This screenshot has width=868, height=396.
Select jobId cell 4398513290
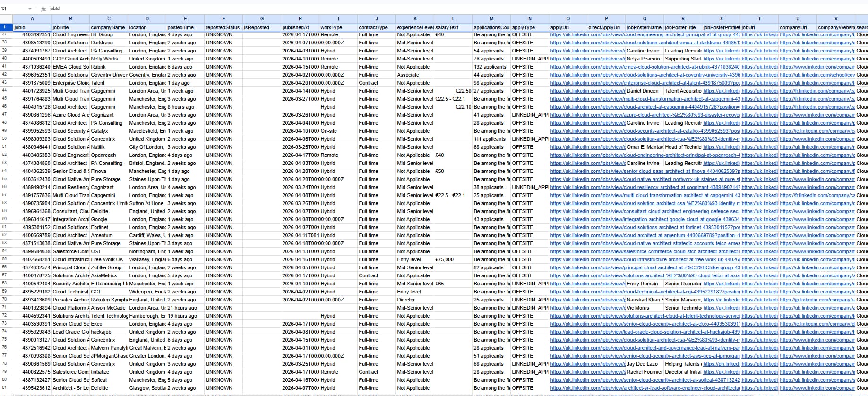point(32,43)
